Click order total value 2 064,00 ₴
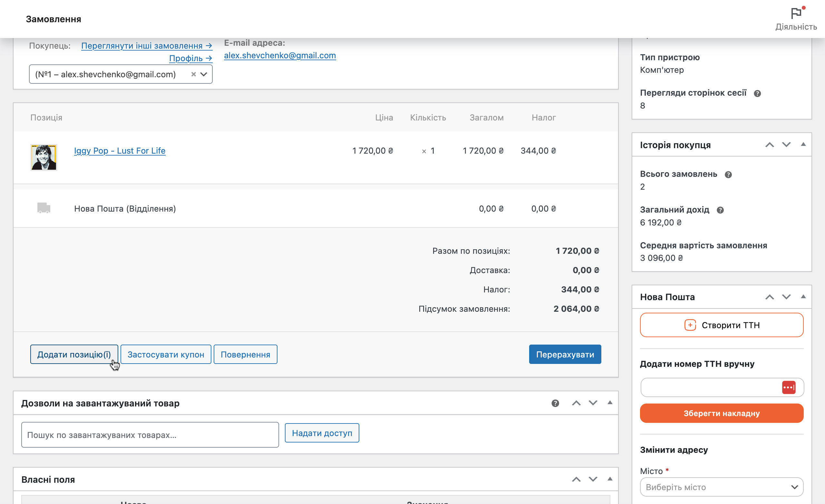 pyautogui.click(x=576, y=309)
